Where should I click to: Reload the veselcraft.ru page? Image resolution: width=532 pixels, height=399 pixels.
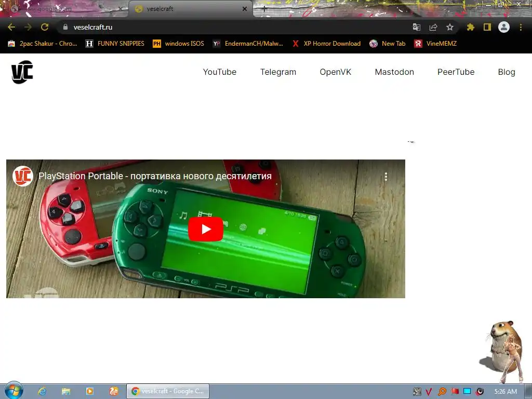(45, 27)
